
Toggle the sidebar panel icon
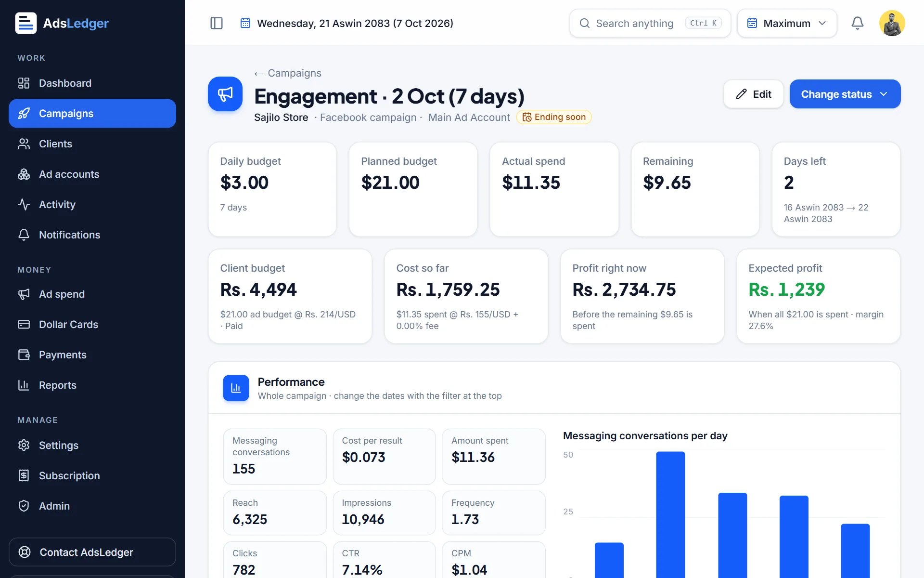[217, 23]
